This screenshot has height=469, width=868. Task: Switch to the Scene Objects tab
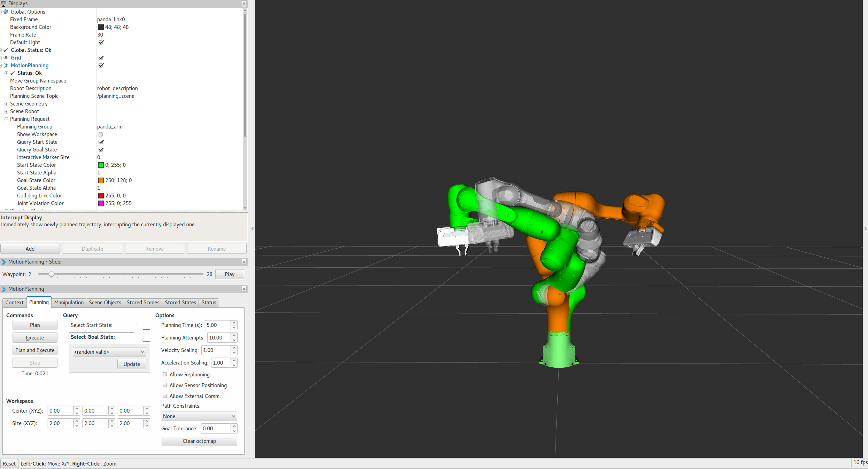[x=105, y=303]
